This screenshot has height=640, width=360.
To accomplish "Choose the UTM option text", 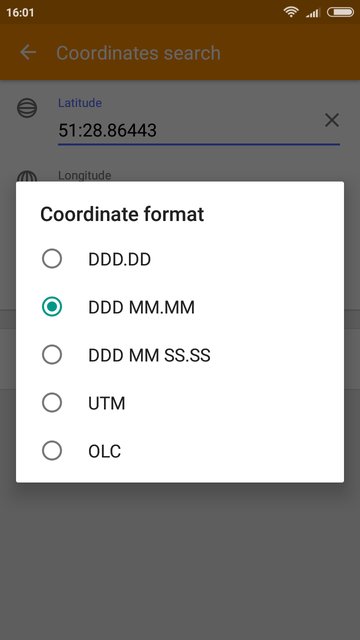I will [x=107, y=404].
